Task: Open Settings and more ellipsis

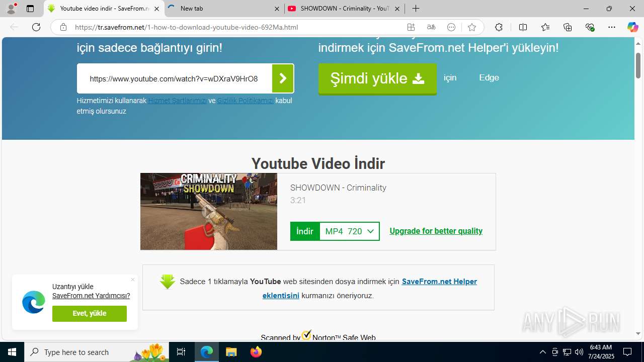Action: pos(611,27)
